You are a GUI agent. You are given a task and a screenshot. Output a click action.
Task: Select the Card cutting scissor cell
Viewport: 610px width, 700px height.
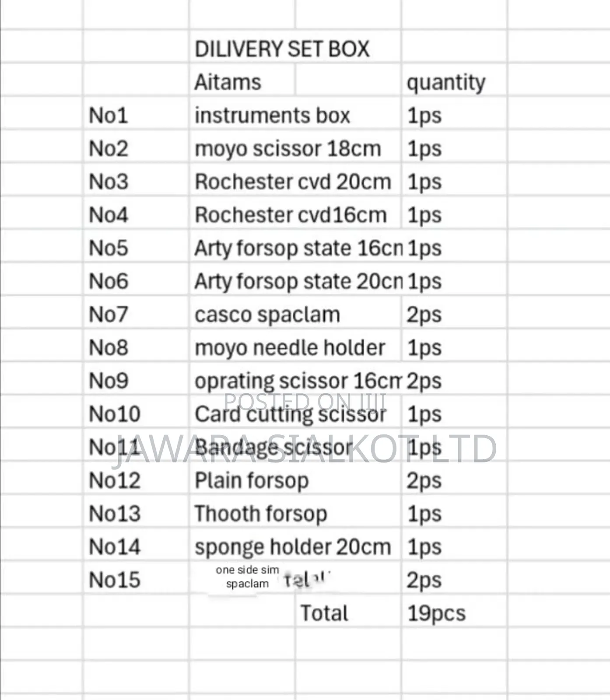295,413
